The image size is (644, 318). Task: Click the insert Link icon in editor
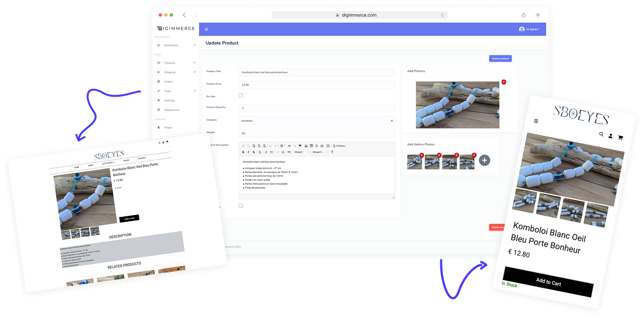(x=289, y=146)
